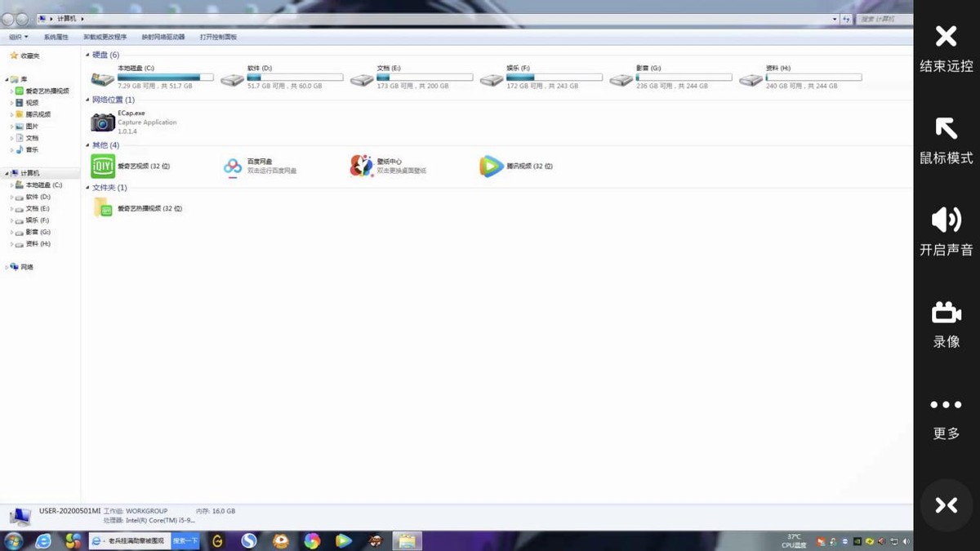Select 本地磁盘 (C:) drive usage bar
980x551 pixels.
[165, 78]
